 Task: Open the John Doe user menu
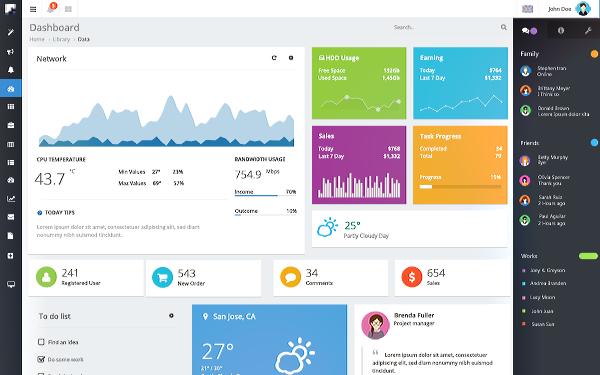(x=570, y=9)
